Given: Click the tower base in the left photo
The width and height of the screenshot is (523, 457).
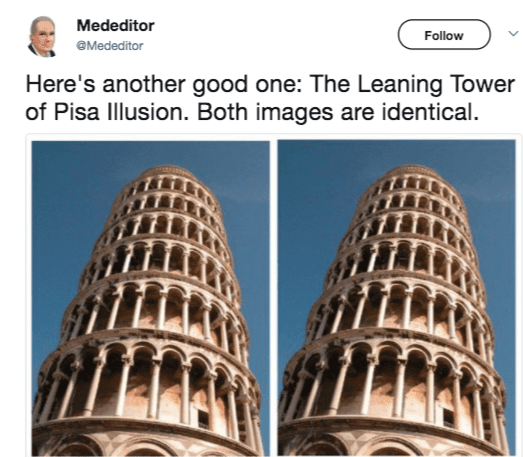Looking at the screenshot, I should click(147, 437).
